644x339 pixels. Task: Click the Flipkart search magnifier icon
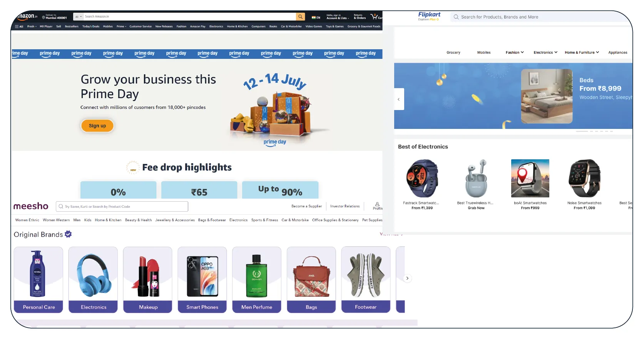456,17
